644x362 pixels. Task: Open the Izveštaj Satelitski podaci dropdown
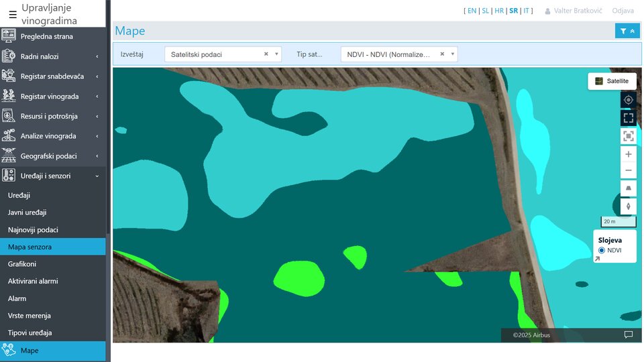215,54
